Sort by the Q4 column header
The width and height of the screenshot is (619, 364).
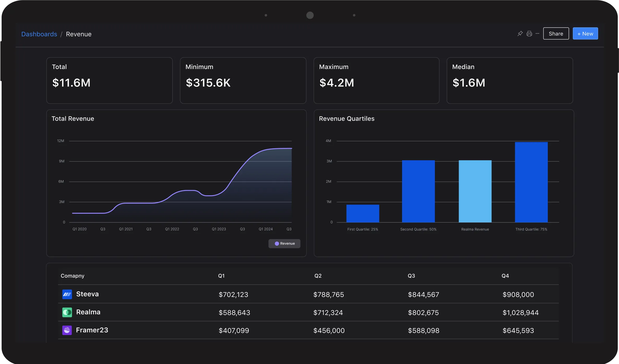pyautogui.click(x=505, y=276)
